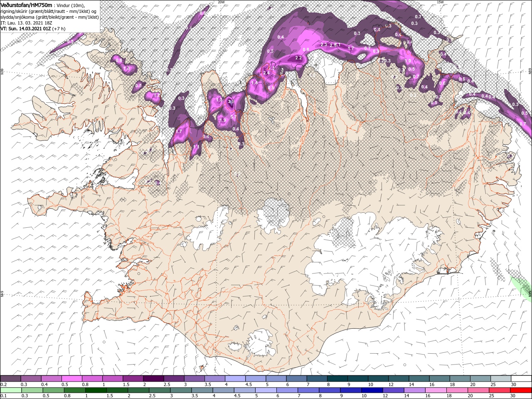Pick the white 30 snowfall swatch
532x399 pixels.
[x=521, y=379]
